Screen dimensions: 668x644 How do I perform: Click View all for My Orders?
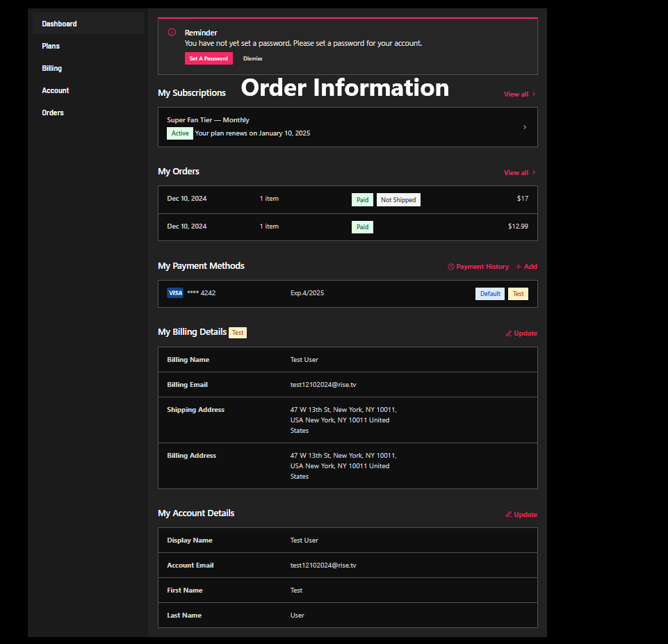tap(519, 172)
